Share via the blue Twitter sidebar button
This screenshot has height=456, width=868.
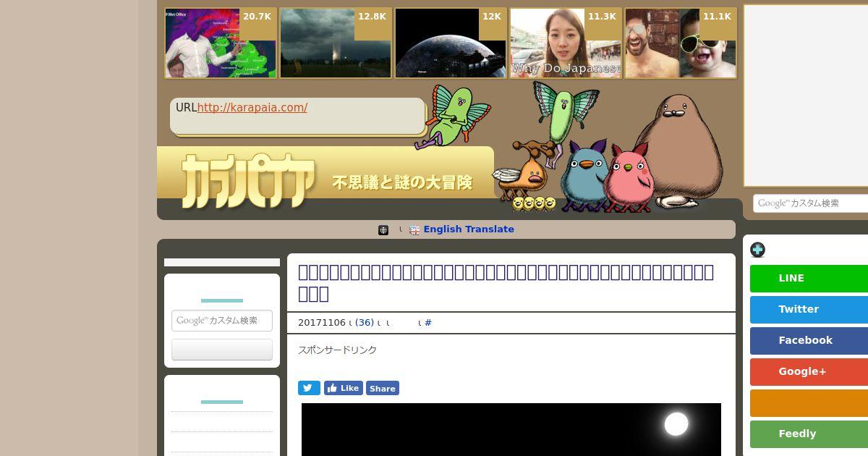coord(809,310)
